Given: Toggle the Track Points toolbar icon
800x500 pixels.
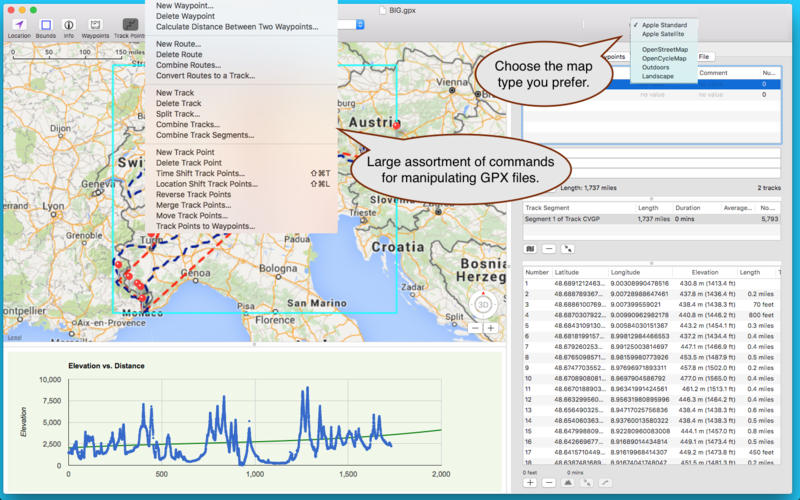Looking at the screenshot, I should [x=130, y=24].
